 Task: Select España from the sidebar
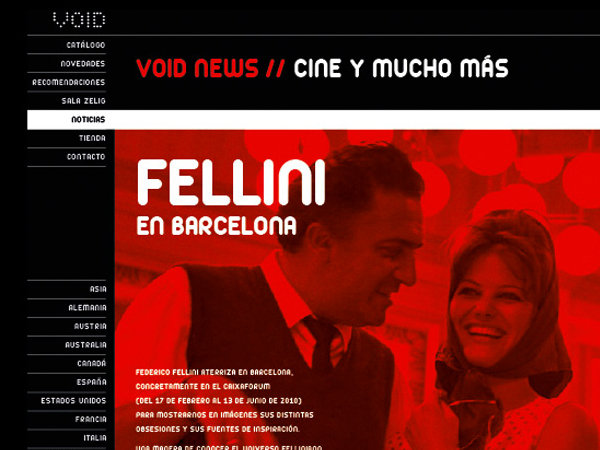pos(91,382)
